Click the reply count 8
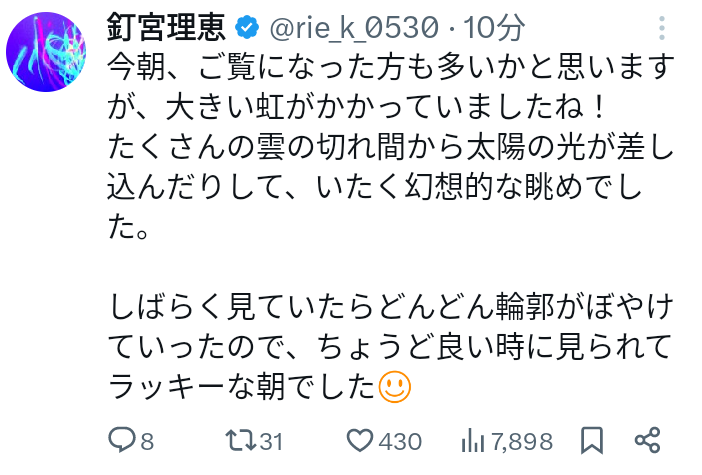Viewport: 702px width, 475px height. coord(148,441)
